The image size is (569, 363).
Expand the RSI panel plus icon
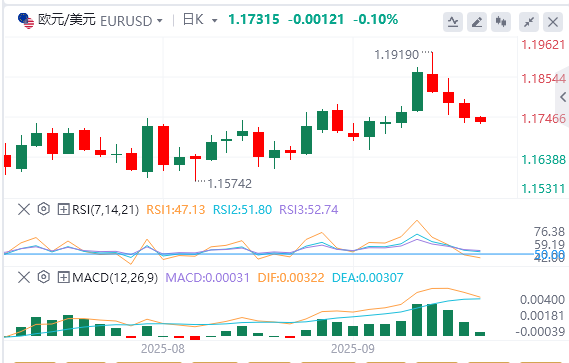[63, 209]
